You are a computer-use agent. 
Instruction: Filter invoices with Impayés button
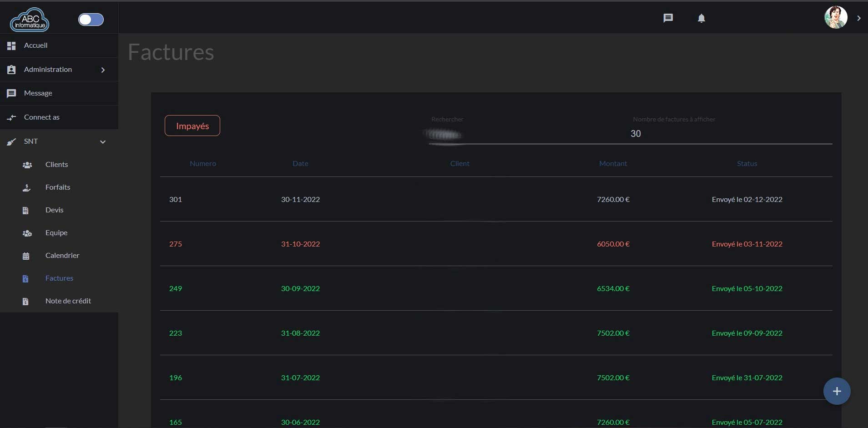click(192, 126)
